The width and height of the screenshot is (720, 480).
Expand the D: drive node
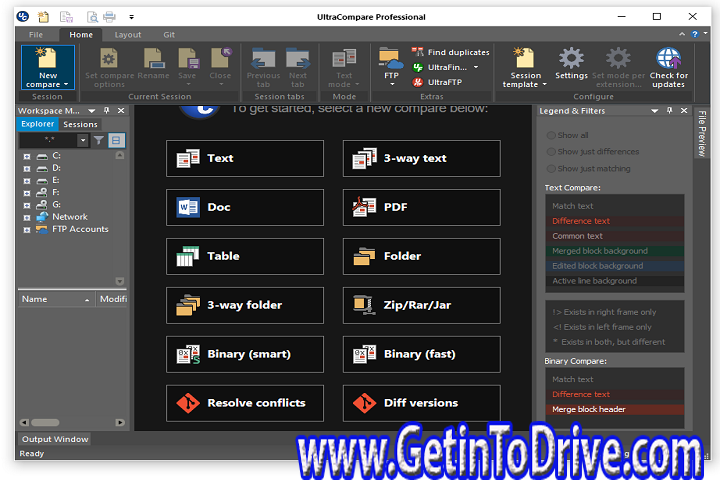click(x=27, y=169)
